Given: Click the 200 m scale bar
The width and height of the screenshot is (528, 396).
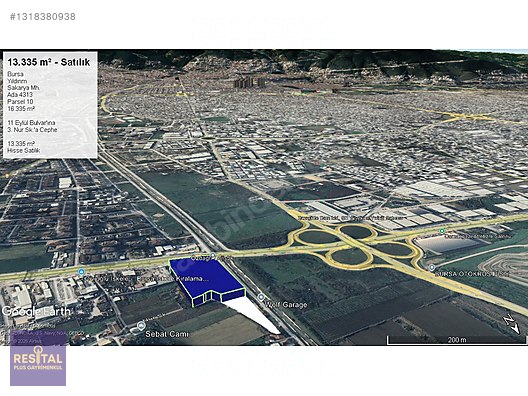Looking at the screenshot, I should [456, 340].
